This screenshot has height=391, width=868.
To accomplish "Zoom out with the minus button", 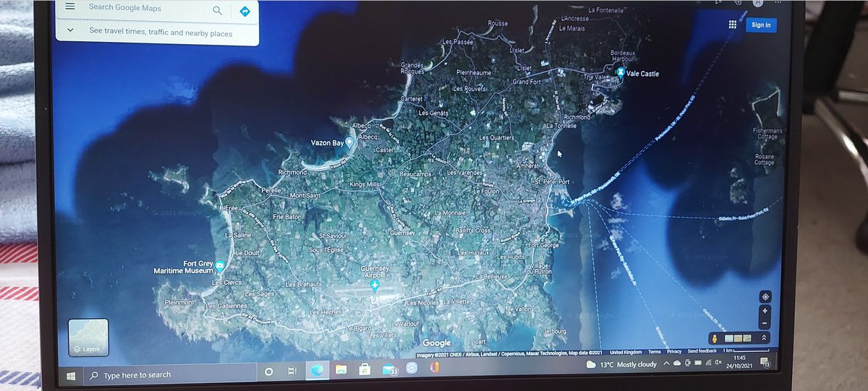I will [x=765, y=324].
